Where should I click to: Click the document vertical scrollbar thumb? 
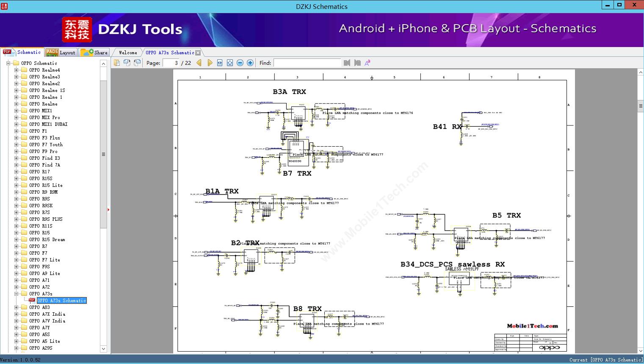tap(641, 105)
